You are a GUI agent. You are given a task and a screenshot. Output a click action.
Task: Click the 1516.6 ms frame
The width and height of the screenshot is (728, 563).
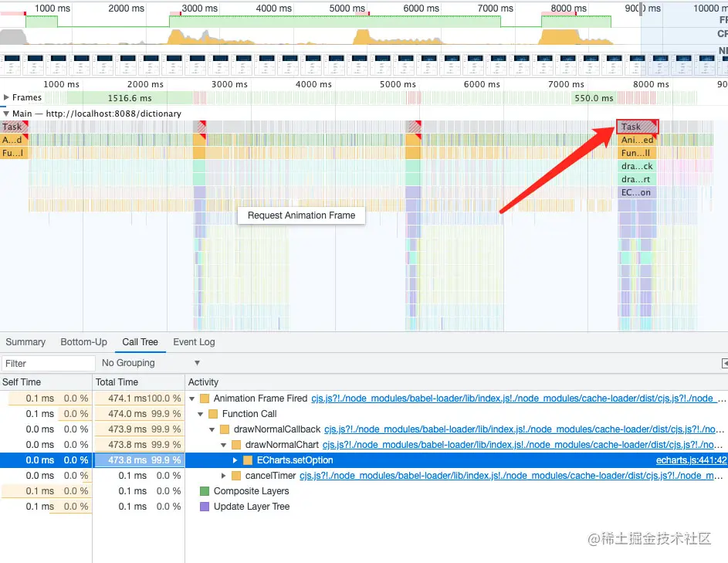130,98
